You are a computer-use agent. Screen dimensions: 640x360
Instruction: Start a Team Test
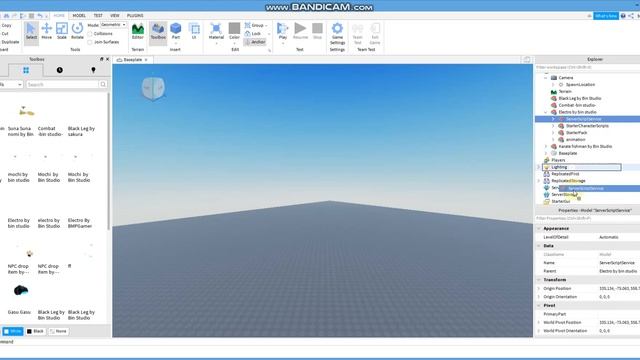click(358, 33)
